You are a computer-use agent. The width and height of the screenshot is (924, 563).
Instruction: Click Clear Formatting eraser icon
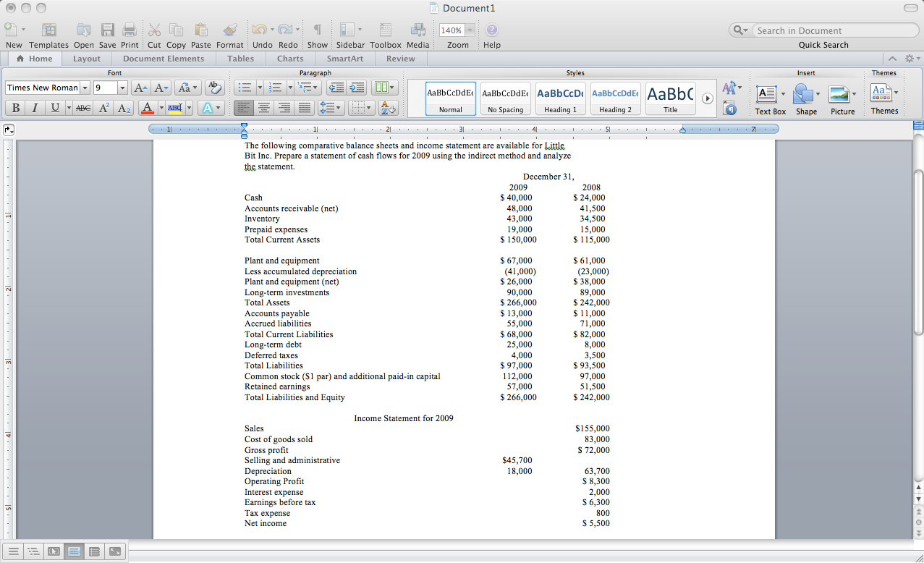pos(215,88)
